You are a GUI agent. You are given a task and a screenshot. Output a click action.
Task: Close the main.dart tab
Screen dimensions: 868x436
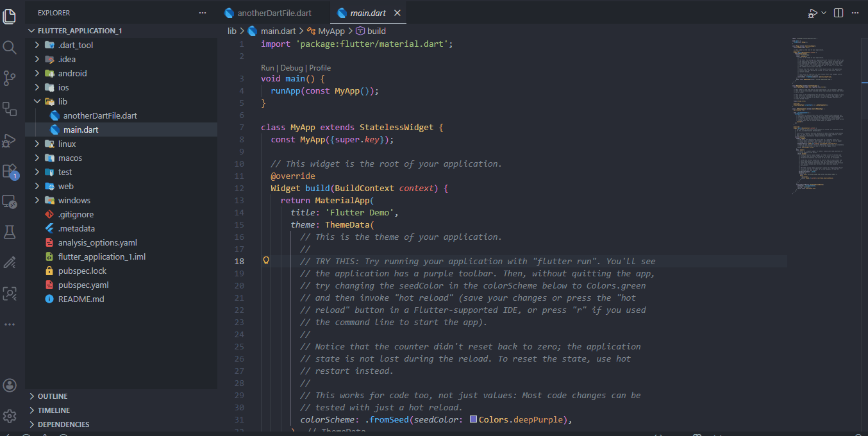[397, 13]
